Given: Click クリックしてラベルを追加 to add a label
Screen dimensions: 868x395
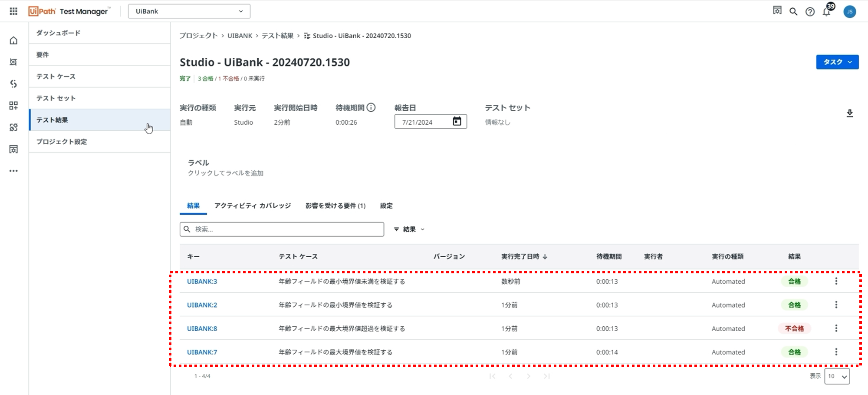Looking at the screenshot, I should coord(225,173).
